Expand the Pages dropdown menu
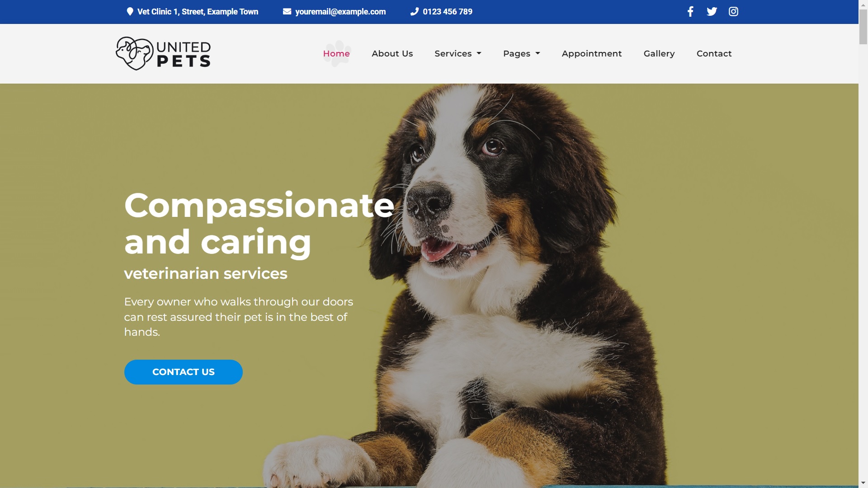Screen dimensions: 868x488 (522, 54)
